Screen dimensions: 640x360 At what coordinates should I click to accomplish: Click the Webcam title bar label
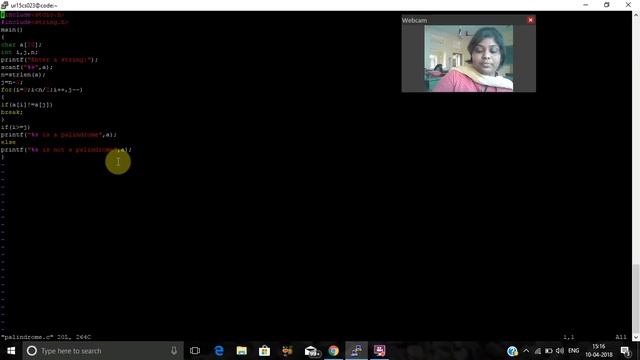(414, 20)
